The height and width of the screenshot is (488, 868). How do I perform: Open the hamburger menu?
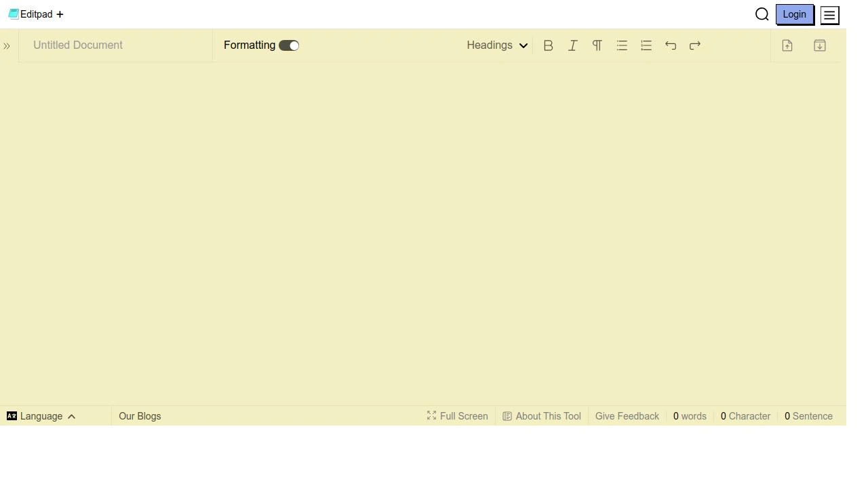[x=829, y=15]
